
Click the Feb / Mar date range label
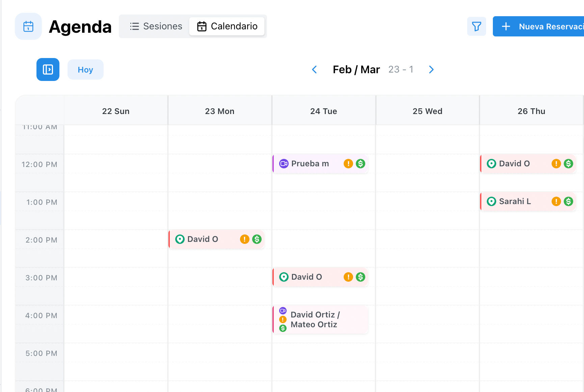(356, 69)
